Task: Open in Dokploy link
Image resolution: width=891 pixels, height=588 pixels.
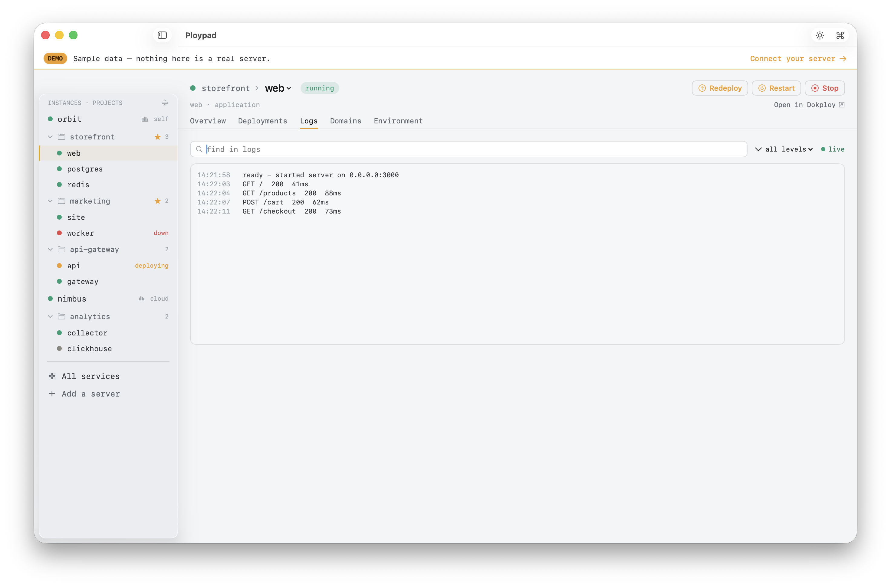Action: pos(809,105)
